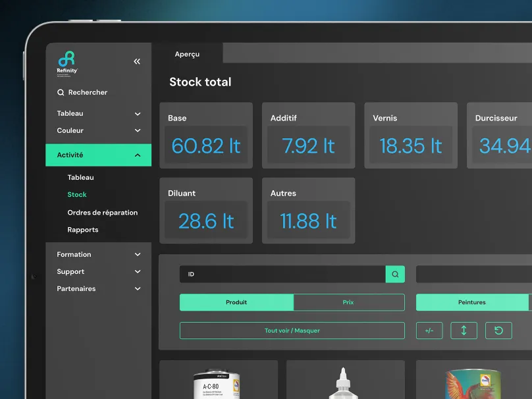Collapse the sidebar with double-chevron icon
The width and height of the screenshot is (532, 399).
coord(137,61)
